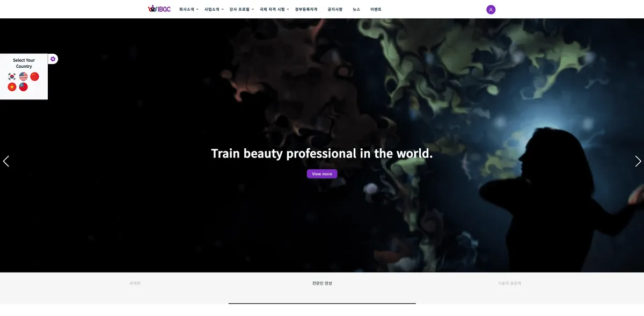Open the 국제 자격 시험 dropdown
Viewport: 644px width, 316px height.
[x=274, y=10]
